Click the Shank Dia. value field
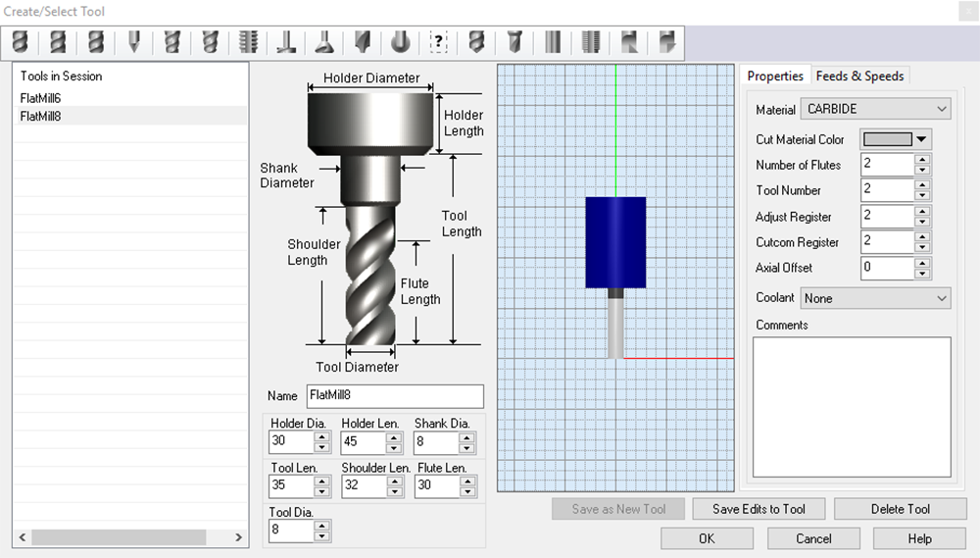980x558 pixels. [436, 441]
